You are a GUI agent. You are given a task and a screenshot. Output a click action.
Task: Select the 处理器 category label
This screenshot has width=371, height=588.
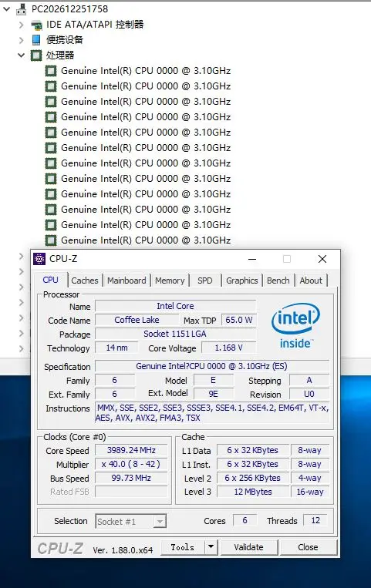60,55
